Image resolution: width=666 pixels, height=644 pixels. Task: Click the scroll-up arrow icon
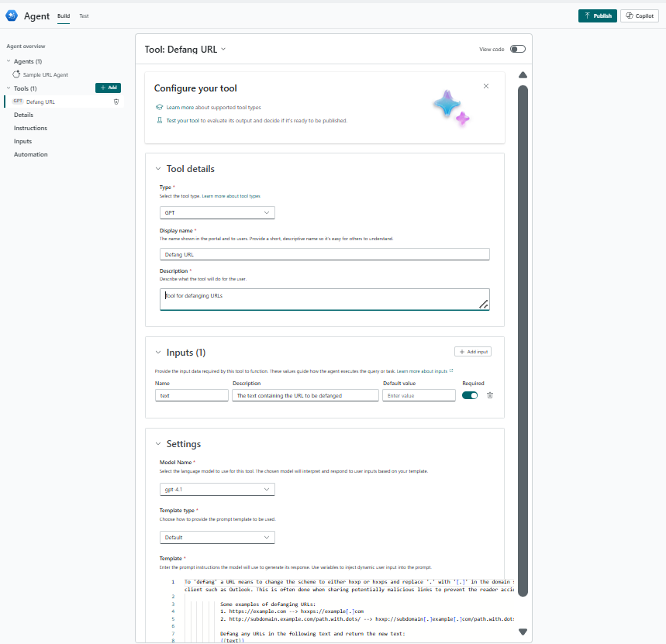pyautogui.click(x=523, y=75)
